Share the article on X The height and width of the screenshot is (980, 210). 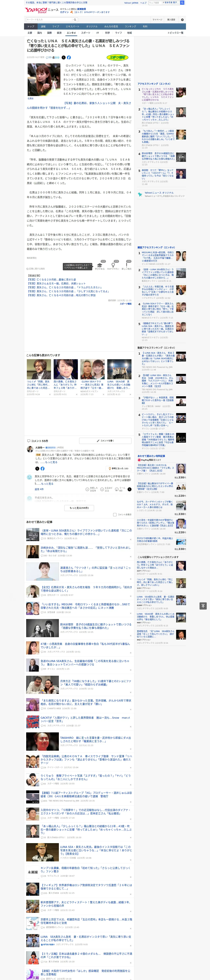(64, 57)
